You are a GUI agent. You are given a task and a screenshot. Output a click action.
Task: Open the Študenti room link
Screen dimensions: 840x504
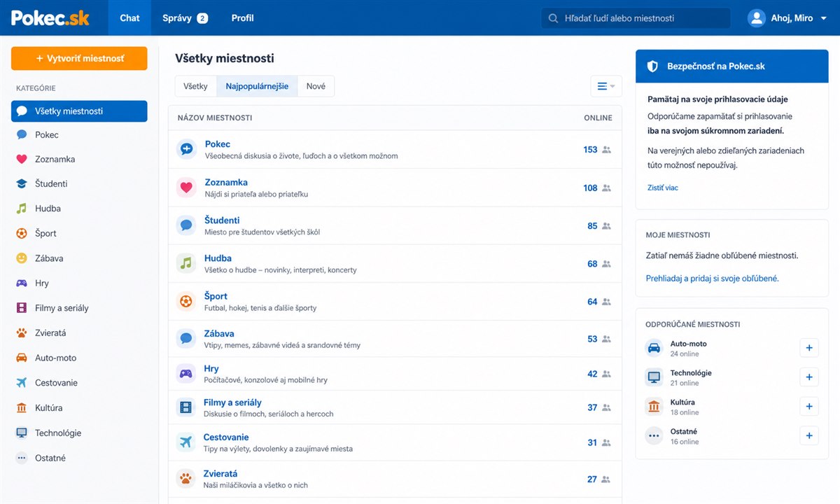(x=222, y=220)
